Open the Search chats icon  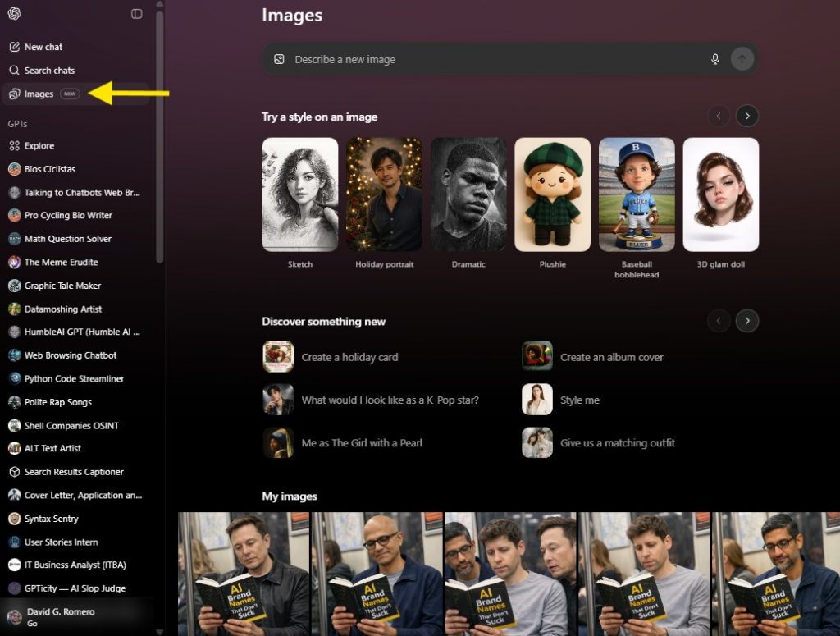coord(16,71)
